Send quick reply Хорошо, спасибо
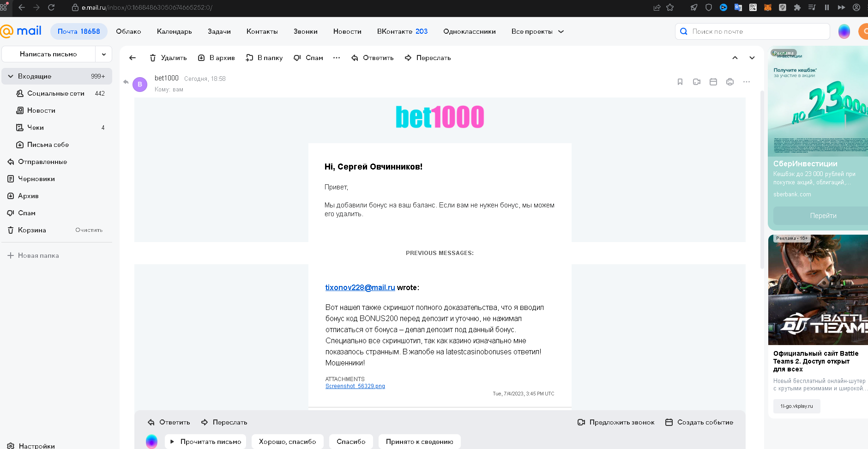The height and width of the screenshot is (449, 868). 288,442
